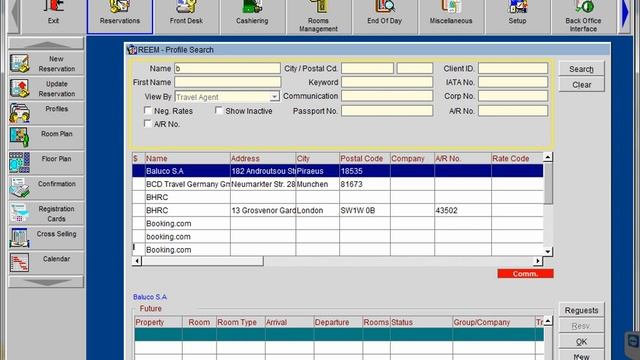Select the Baluco S.A profile row

[338, 171]
